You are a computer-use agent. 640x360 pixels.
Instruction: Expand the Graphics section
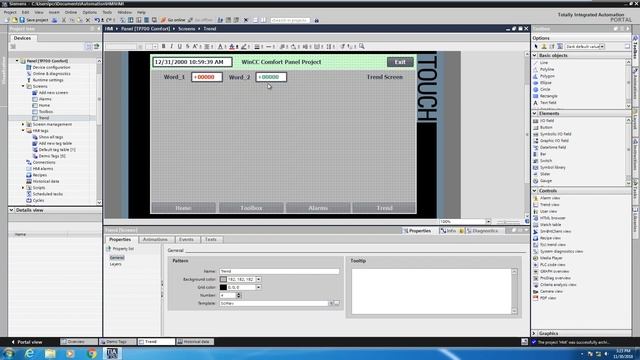pyautogui.click(x=535, y=333)
